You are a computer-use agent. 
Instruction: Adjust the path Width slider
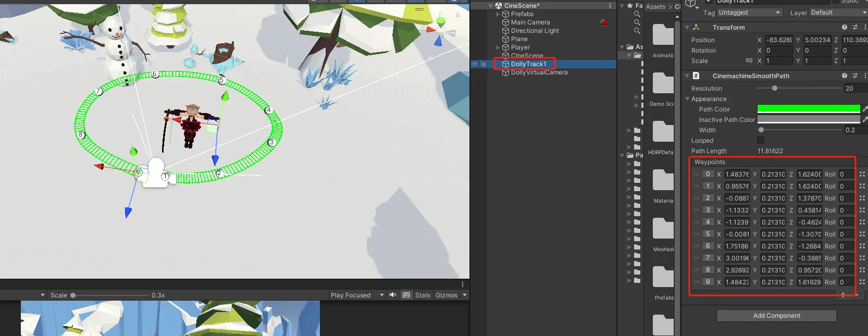(799, 130)
